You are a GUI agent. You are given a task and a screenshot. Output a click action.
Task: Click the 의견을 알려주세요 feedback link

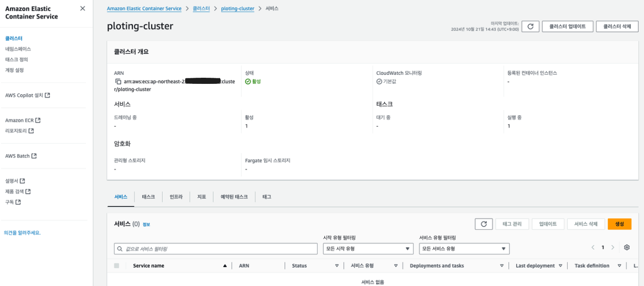click(x=22, y=233)
